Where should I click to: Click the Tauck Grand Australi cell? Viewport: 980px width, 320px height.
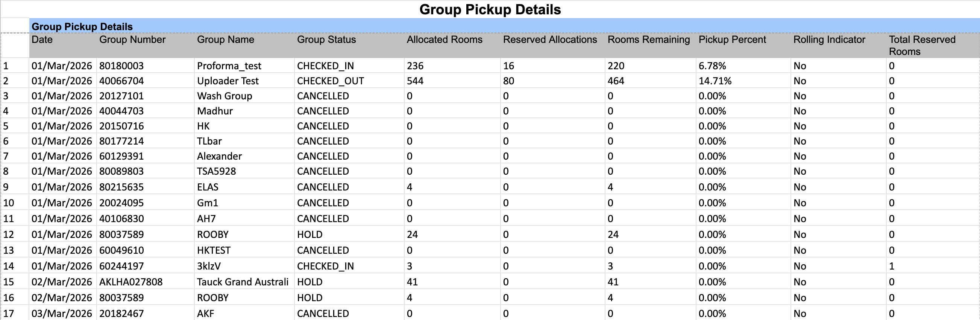tap(242, 282)
